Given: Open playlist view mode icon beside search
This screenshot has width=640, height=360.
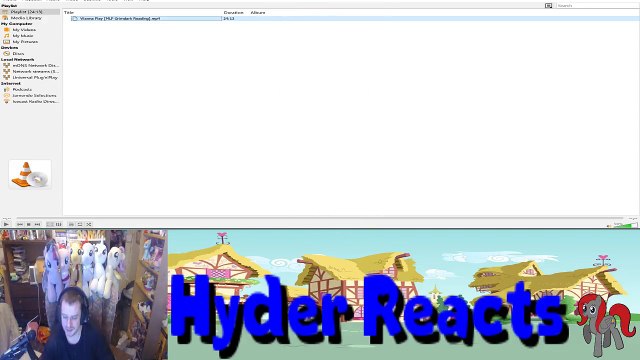Looking at the screenshot, I should [x=549, y=6].
